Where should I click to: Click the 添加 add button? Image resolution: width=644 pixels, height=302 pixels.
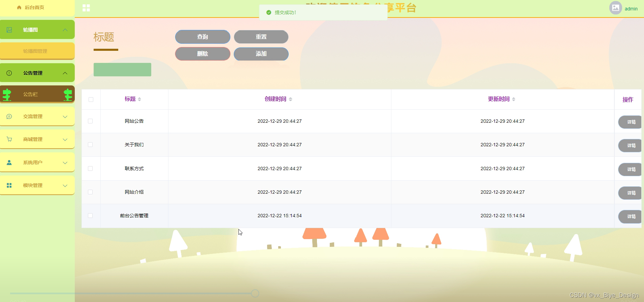pos(261,54)
